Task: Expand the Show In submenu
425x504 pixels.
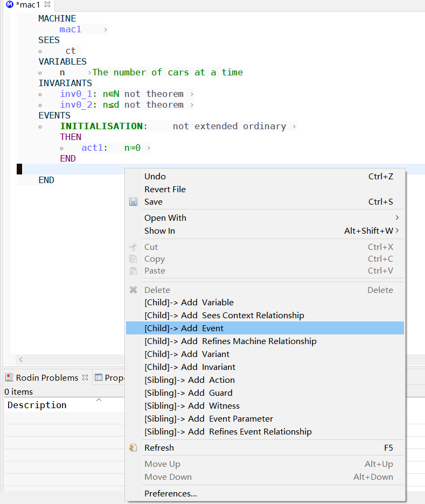Action: pos(265,231)
